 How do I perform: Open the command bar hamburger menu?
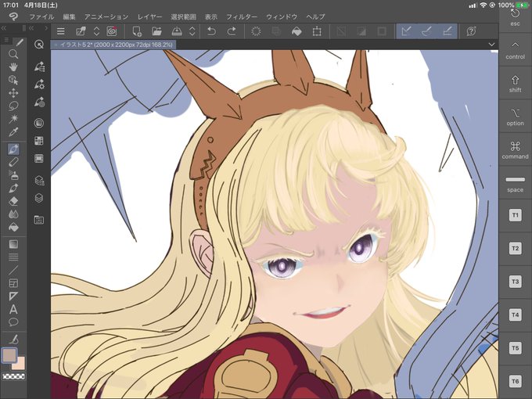(x=61, y=31)
